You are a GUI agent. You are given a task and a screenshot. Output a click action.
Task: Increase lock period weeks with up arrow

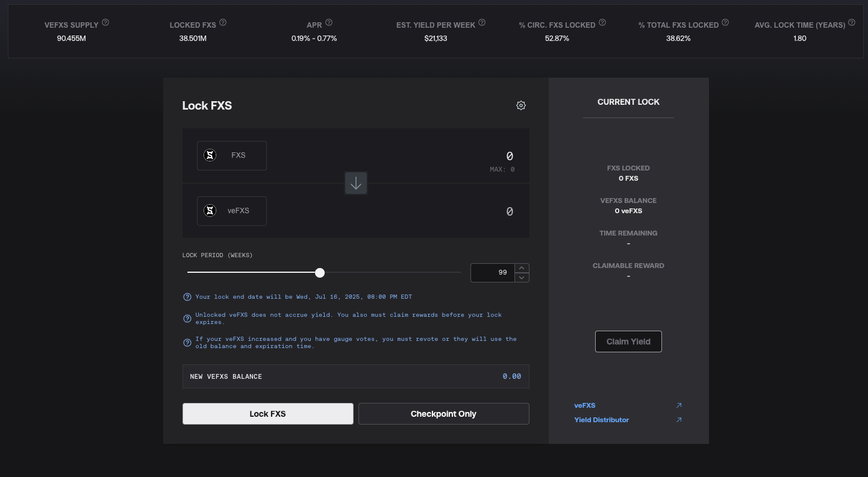click(522, 268)
